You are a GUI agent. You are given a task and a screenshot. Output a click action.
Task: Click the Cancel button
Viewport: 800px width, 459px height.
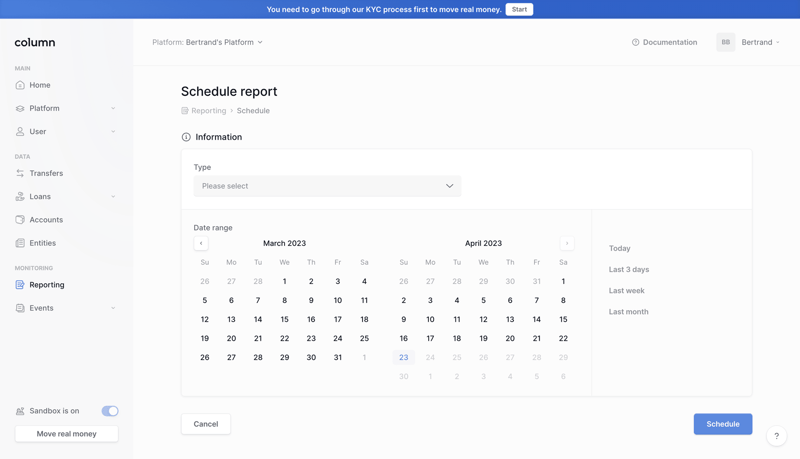[x=206, y=424]
